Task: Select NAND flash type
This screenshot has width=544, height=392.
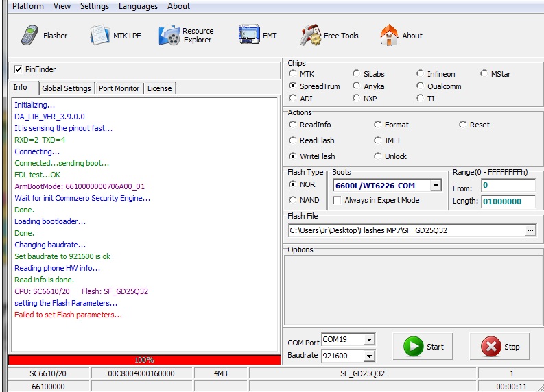Action: pos(292,200)
